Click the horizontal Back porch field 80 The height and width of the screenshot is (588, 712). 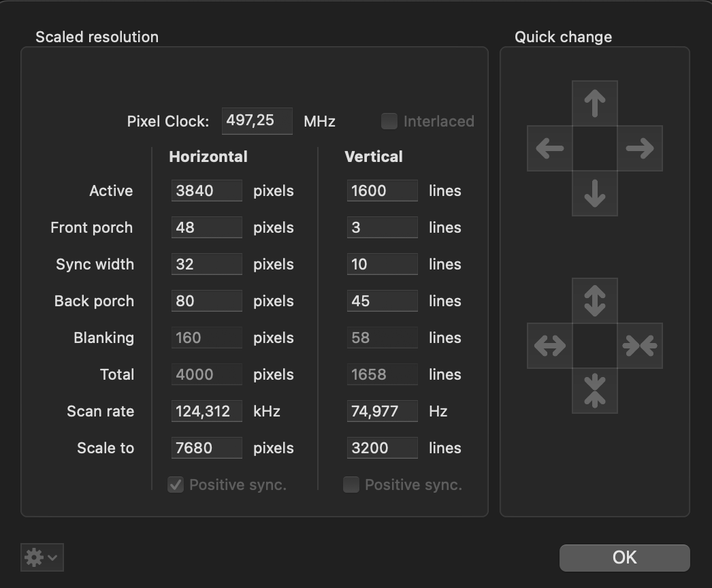pos(207,301)
